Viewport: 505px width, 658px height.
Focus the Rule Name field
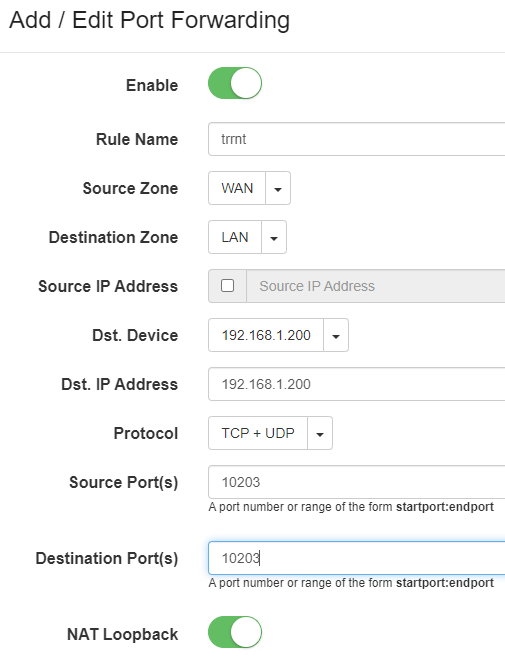point(357,139)
